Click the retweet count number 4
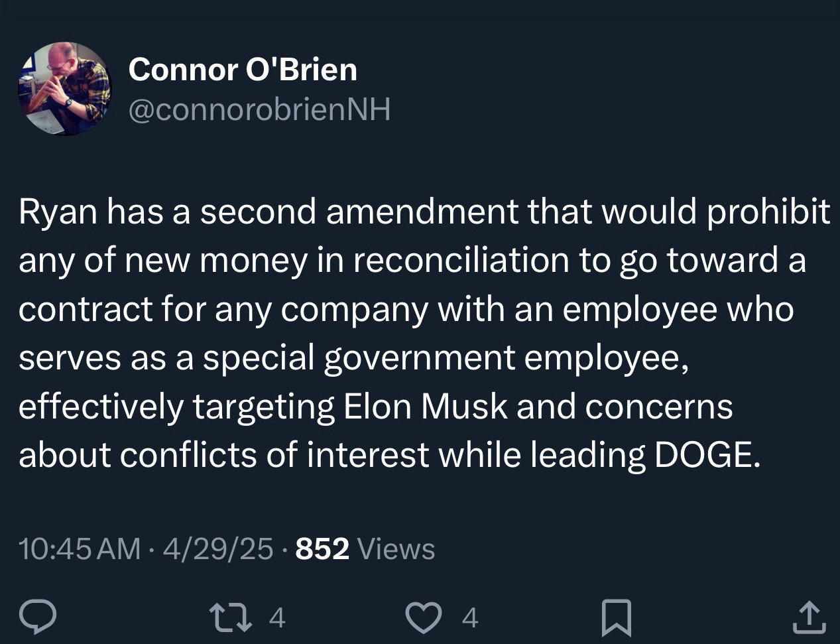Screen dimensions: 840x644 (x=277, y=618)
